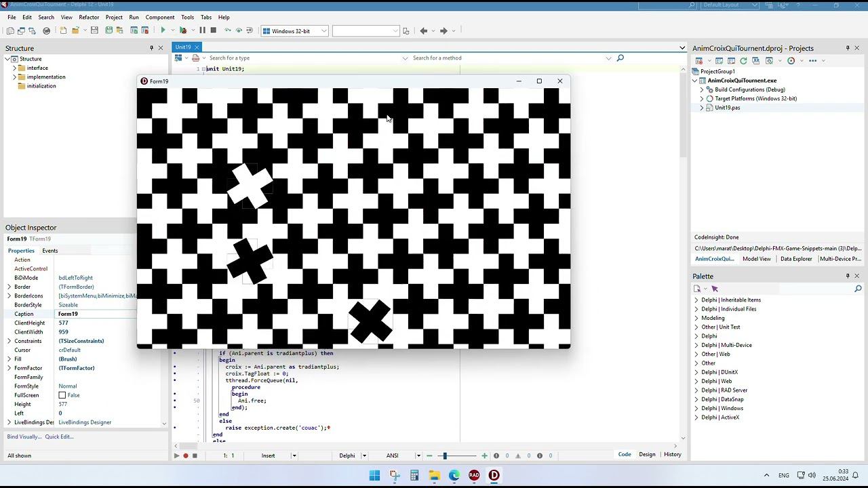Navigate forward with the right arrow icon

[443, 30]
